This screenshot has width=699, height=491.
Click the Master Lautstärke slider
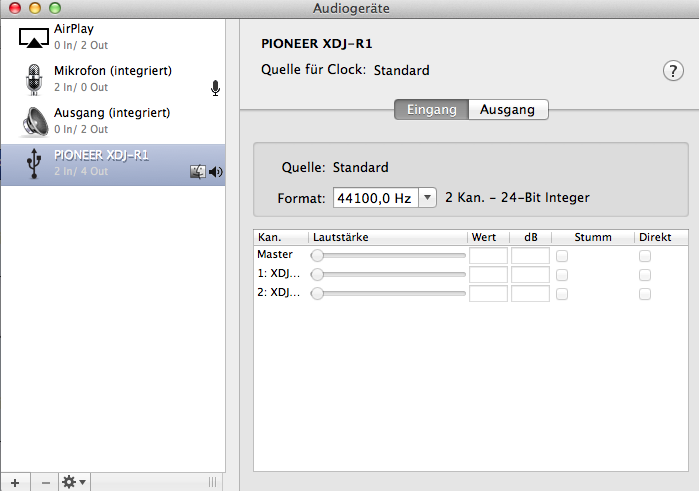point(390,256)
